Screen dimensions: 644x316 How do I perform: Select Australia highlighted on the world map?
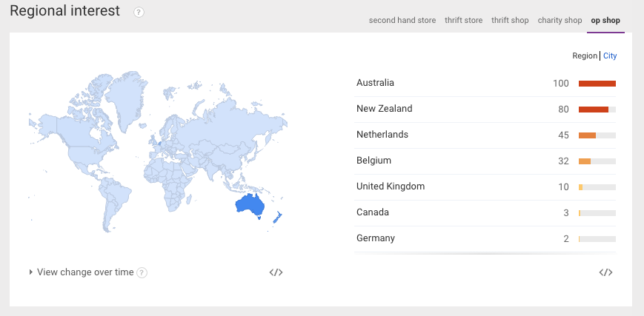(x=250, y=205)
